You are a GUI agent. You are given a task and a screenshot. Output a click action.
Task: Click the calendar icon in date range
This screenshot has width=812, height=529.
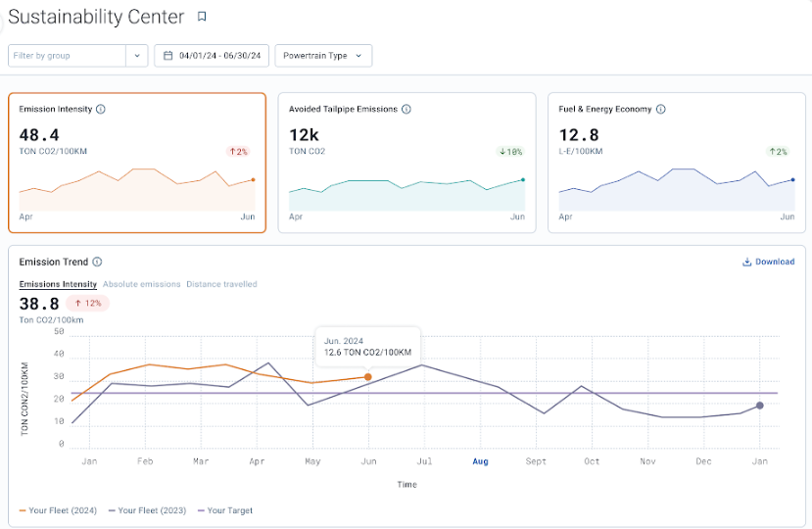168,56
